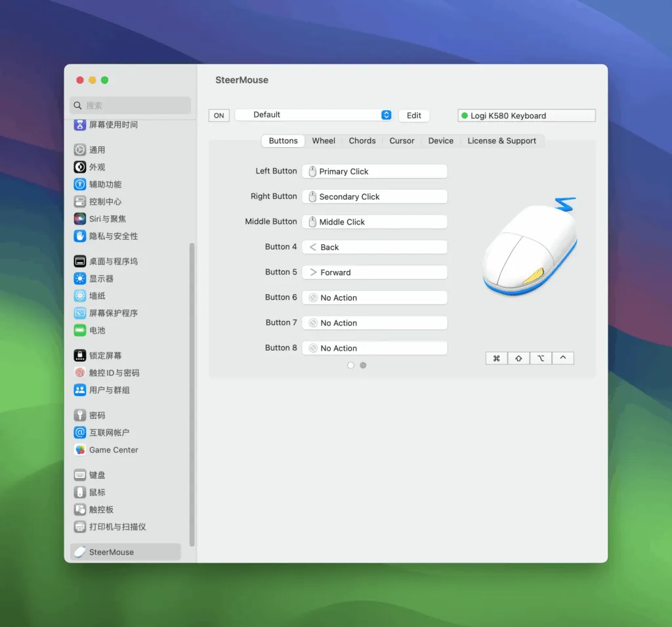This screenshot has width=672, height=627.
Task: Open the Default profile dropdown
Action: 314,115
